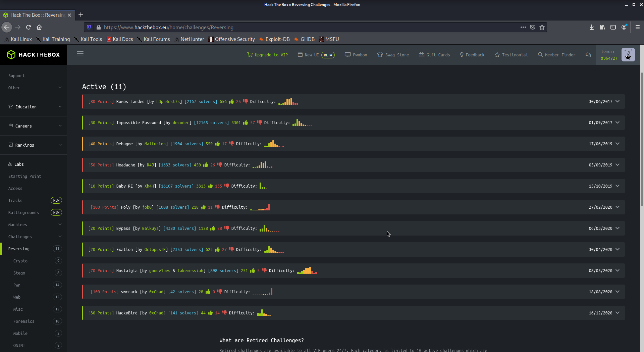This screenshot has width=644, height=352.
Task: Thumbs up the Debugme challenge
Action: (x=217, y=144)
